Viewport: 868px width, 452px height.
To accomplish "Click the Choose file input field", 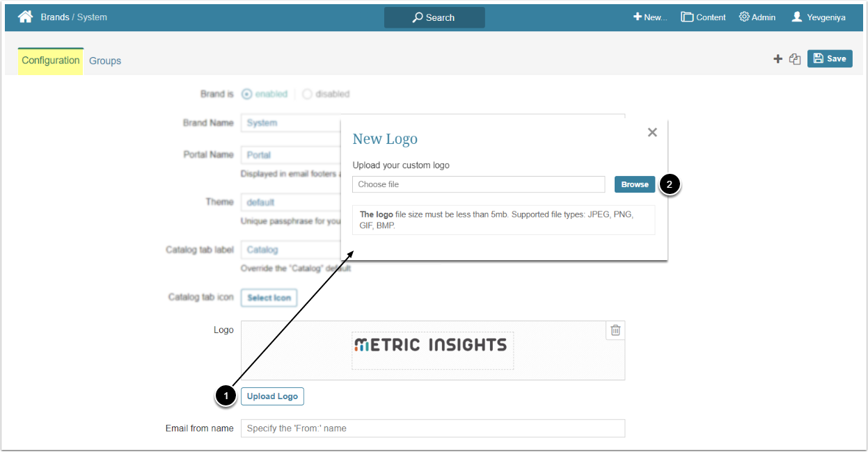I will coord(479,184).
